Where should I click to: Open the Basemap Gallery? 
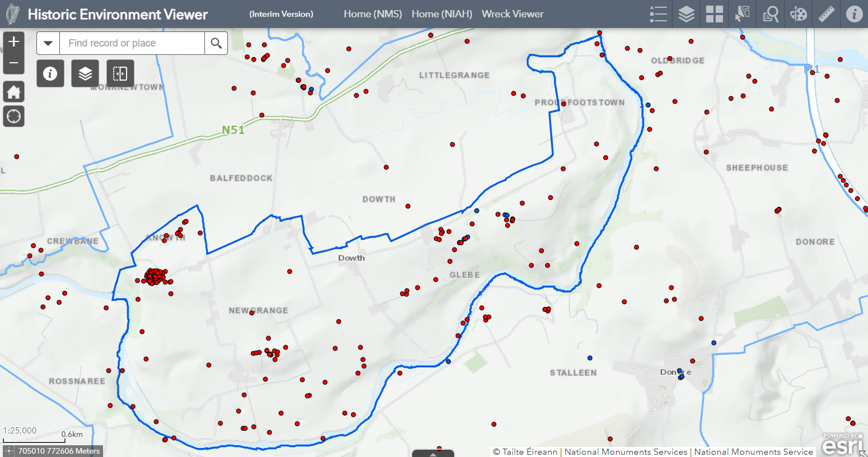coord(714,13)
